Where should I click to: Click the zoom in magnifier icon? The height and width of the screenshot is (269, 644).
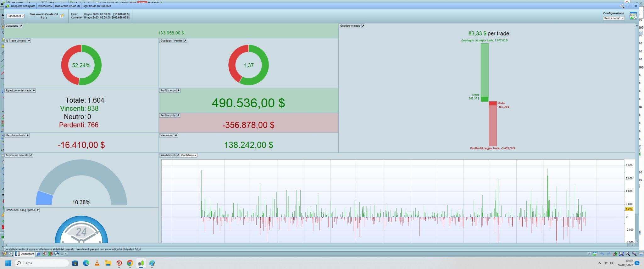point(634,254)
